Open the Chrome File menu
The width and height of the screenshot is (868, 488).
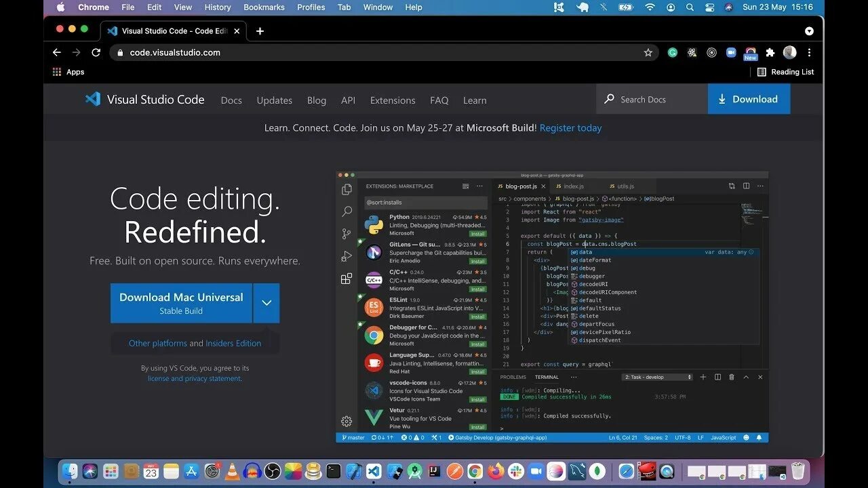[128, 7]
